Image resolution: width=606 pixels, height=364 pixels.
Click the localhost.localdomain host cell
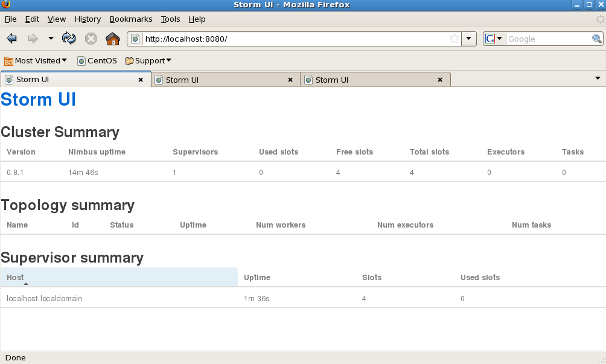(45, 298)
